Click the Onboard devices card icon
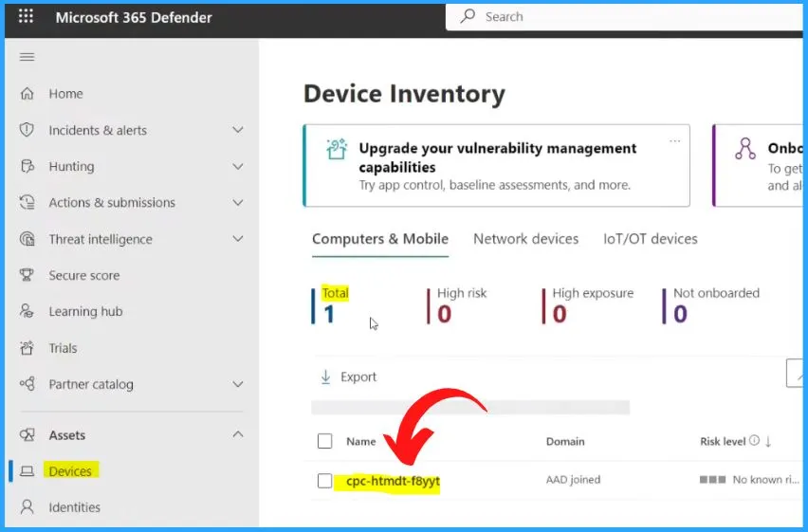The image size is (808, 532). coord(745,149)
